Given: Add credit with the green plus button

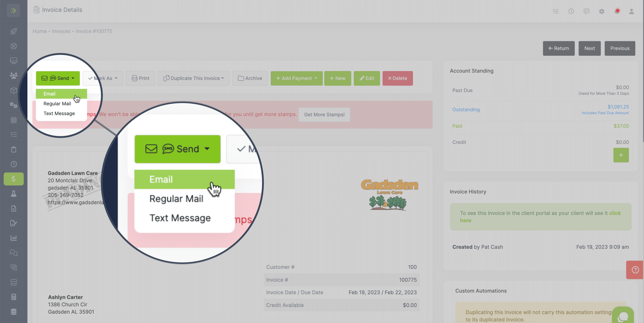Looking at the screenshot, I should tap(621, 155).
